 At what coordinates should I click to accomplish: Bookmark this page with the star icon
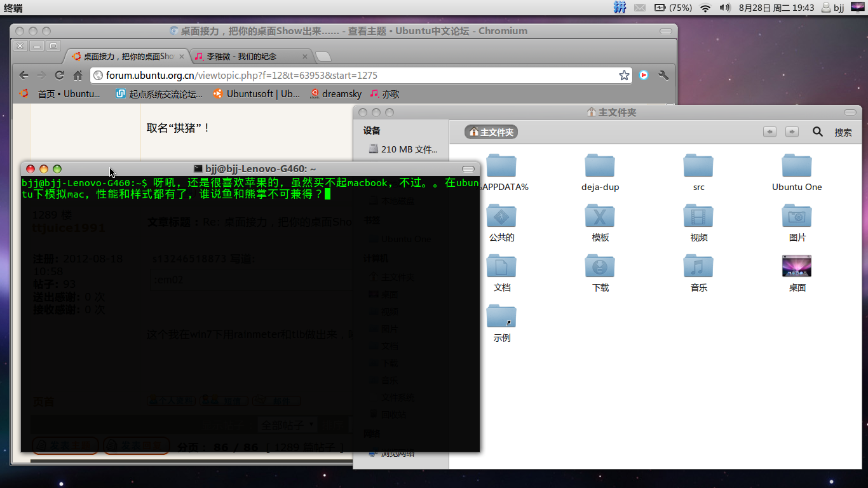pyautogui.click(x=624, y=75)
